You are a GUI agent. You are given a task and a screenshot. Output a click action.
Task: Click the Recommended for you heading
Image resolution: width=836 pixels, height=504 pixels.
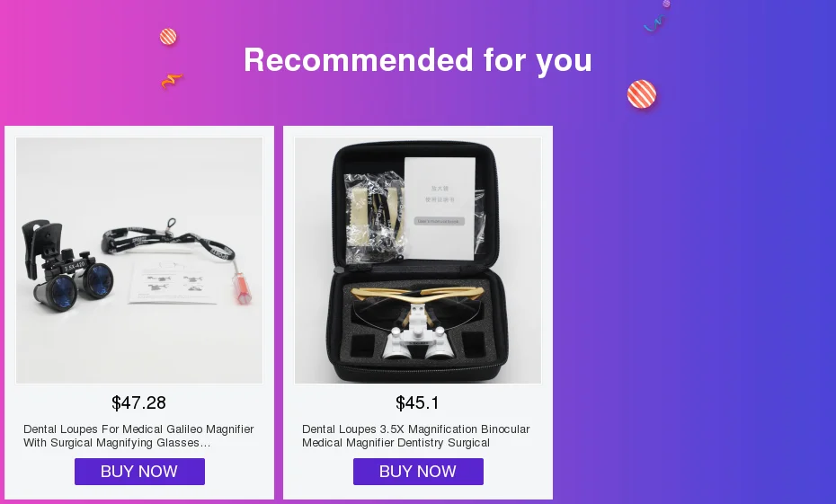click(x=418, y=59)
